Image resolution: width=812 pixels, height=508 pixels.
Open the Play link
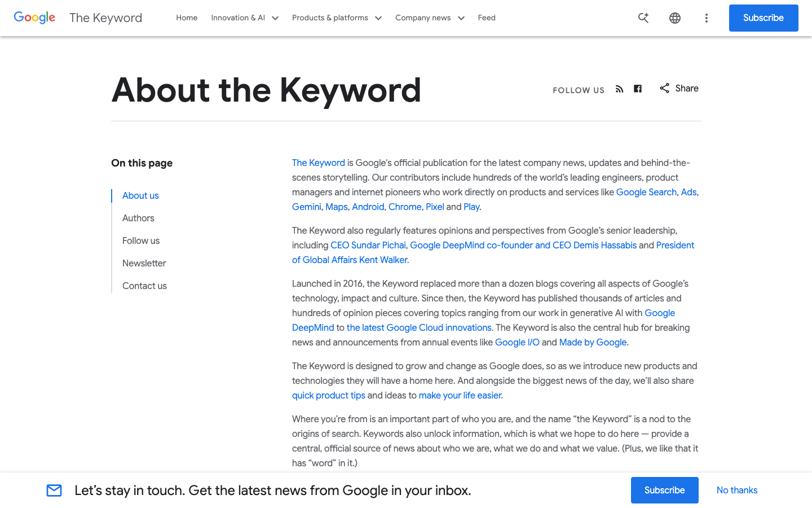(x=471, y=207)
